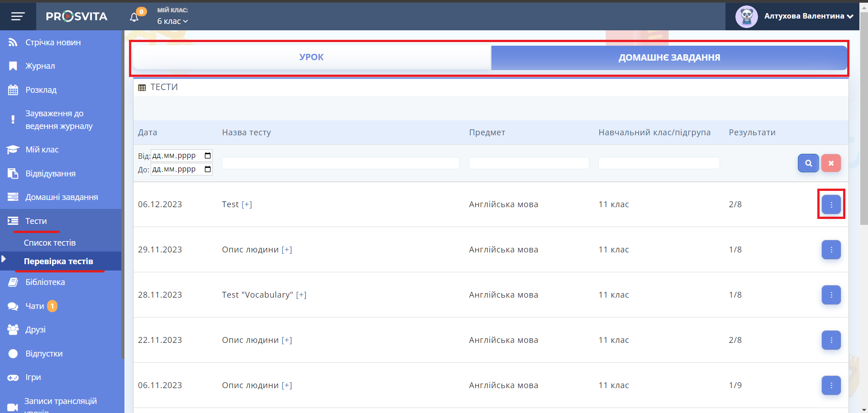Open Чати from the sidebar
The height and width of the screenshot is (413, 868).
tap(34, 306)
